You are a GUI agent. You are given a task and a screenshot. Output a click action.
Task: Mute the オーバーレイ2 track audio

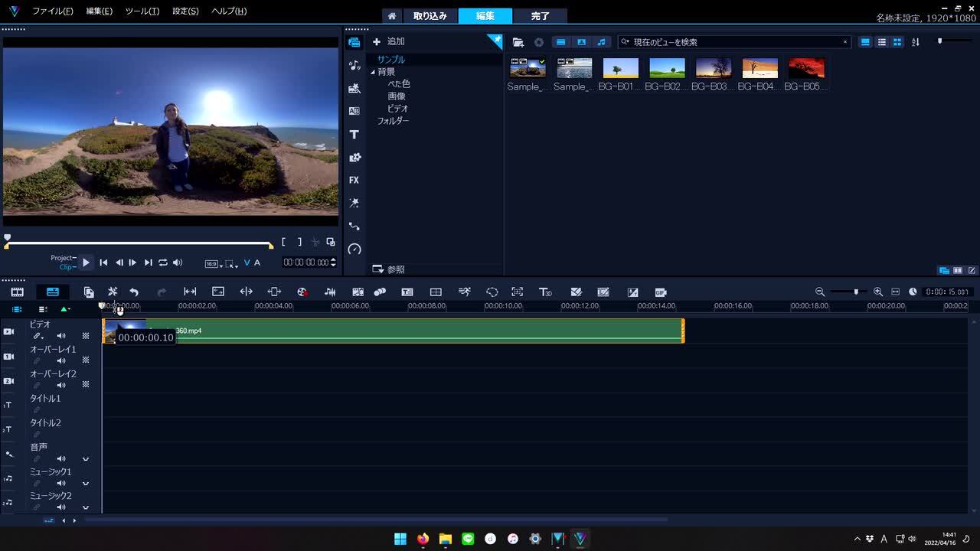61,385
